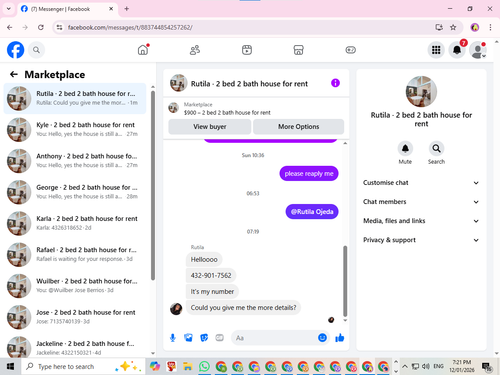Open a new browser tab
Screen dimensions: 500x375
point(127,9)
